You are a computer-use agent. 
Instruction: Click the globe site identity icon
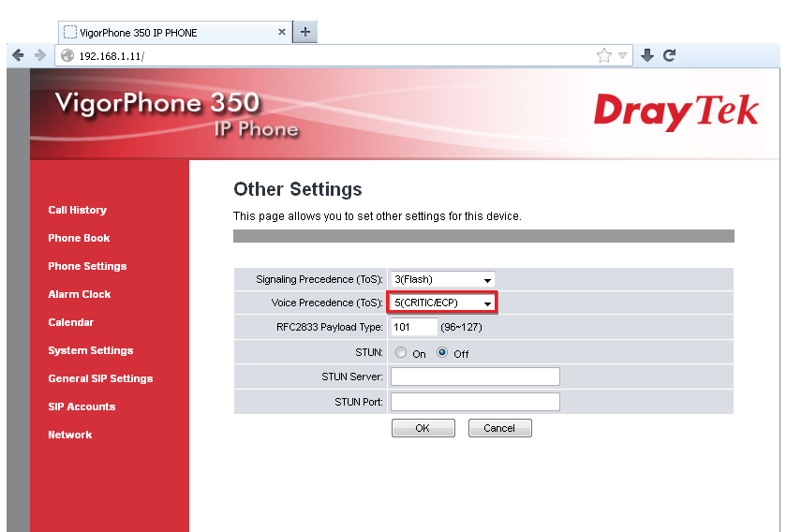point(67,55)
